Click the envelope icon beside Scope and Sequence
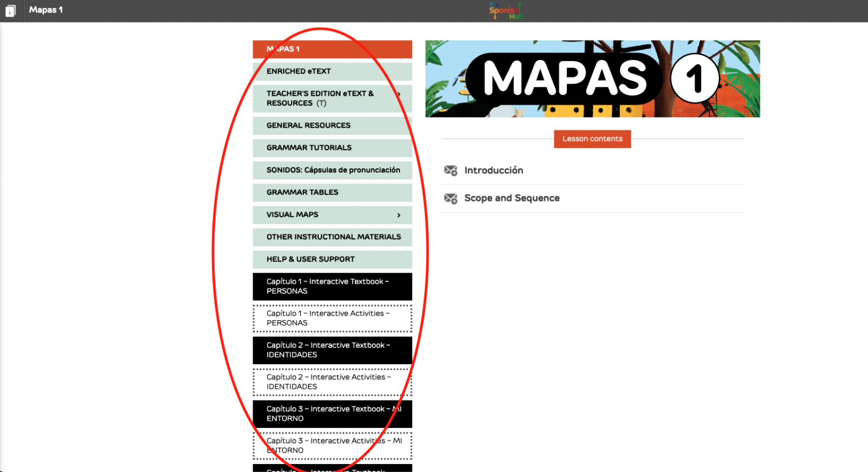This screenshot has width=868, height=472. [x=450, y=198]
